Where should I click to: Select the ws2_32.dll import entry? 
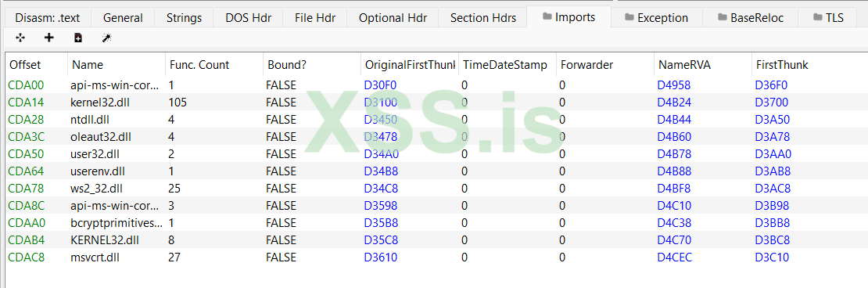click(96, 189)
